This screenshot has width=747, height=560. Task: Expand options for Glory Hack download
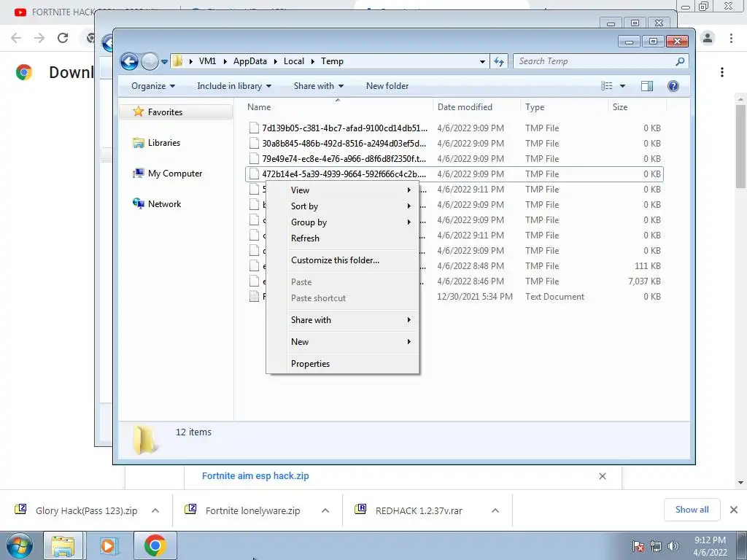(155, 510)
